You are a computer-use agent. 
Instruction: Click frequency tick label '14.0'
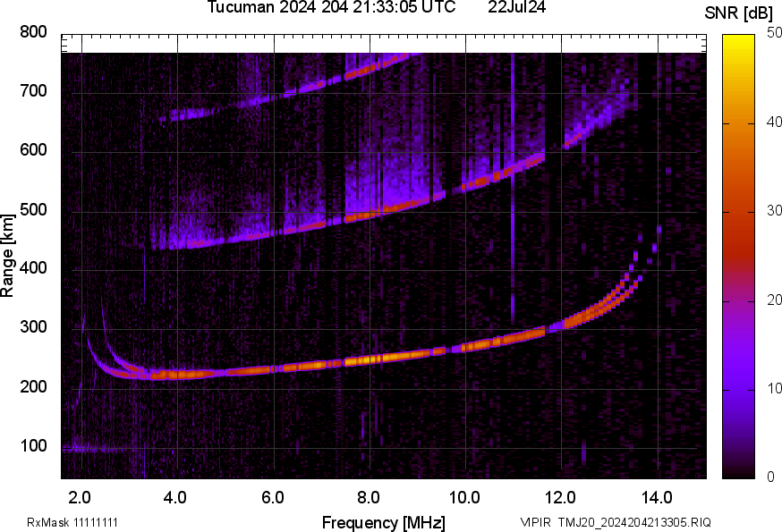657,498
